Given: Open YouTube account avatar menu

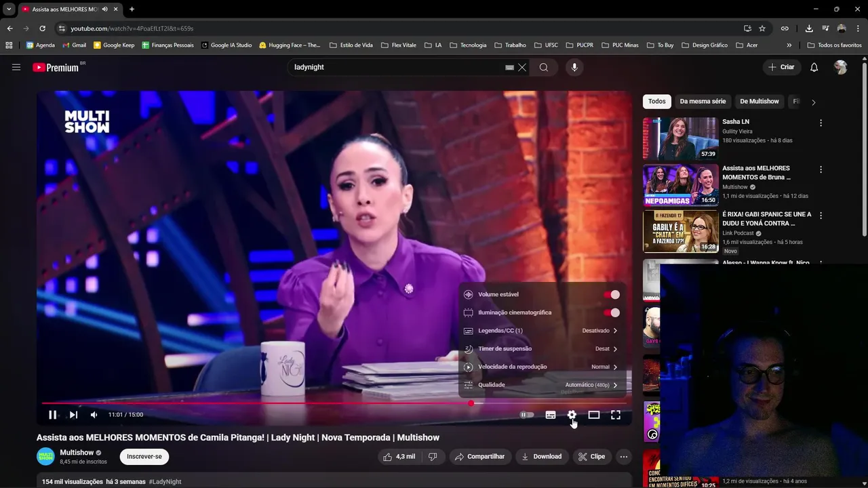Looking at the screenshot, I should [841, 67].
